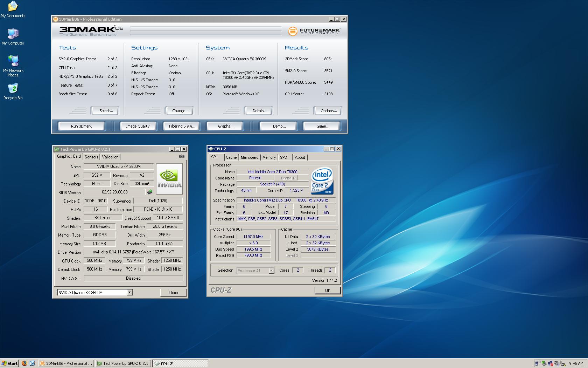588x368 pixels.
Task: Switch to the Sensors tab in GPU-Z
Action: (91, 157)
